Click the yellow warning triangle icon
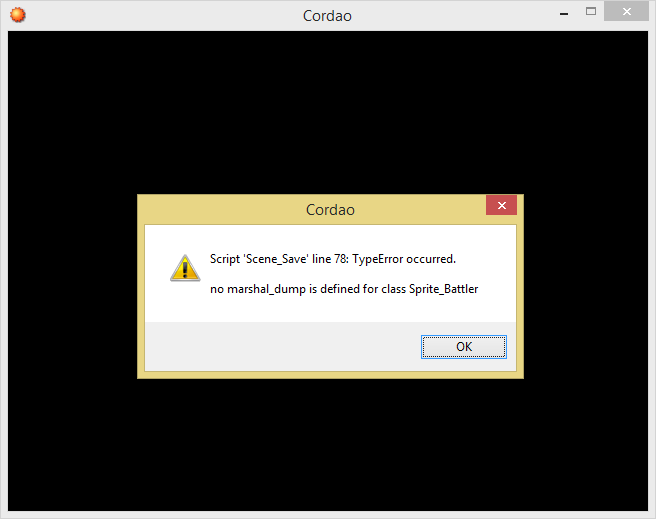 click(x=185, y=268)
